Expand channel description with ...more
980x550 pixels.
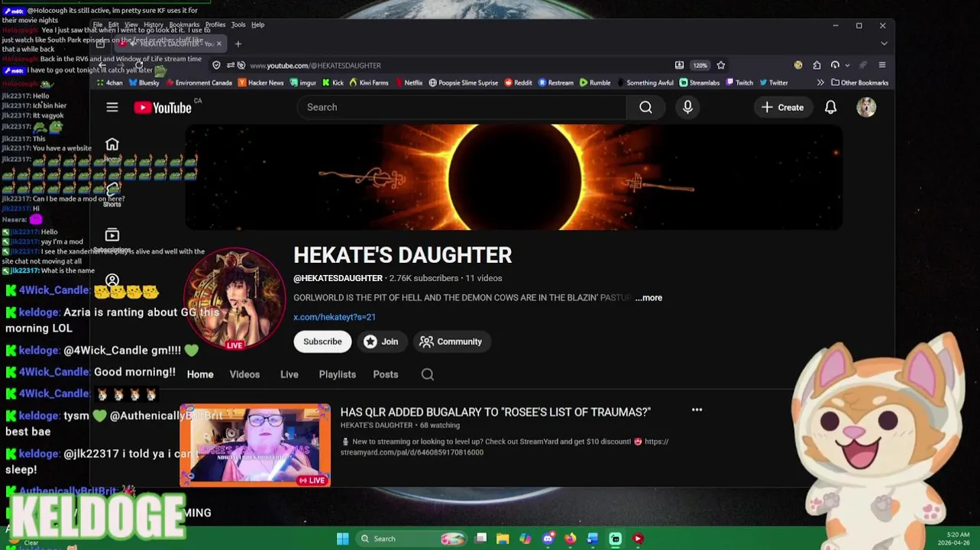tap(648, 298)
